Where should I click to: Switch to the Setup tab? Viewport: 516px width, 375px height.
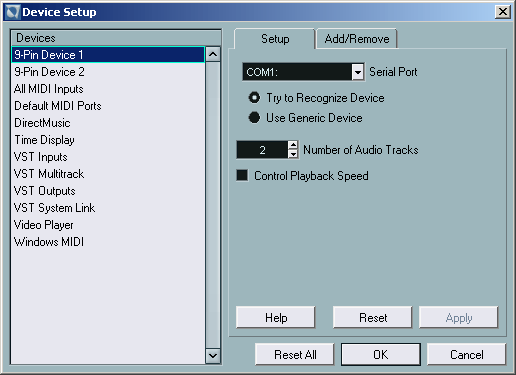pyautogui.click(x=275, y=39)
